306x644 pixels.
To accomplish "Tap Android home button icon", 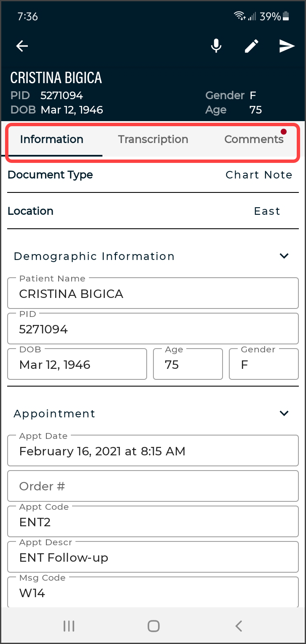I will pyautogui.click(x=153, y=626).
